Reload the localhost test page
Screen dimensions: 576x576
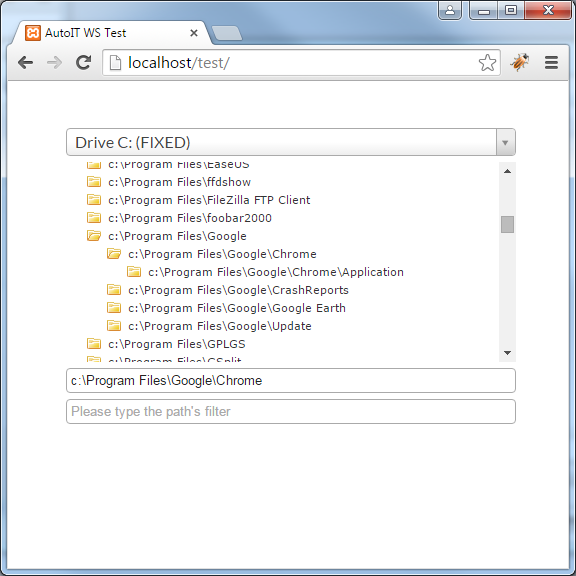[83, 62]
